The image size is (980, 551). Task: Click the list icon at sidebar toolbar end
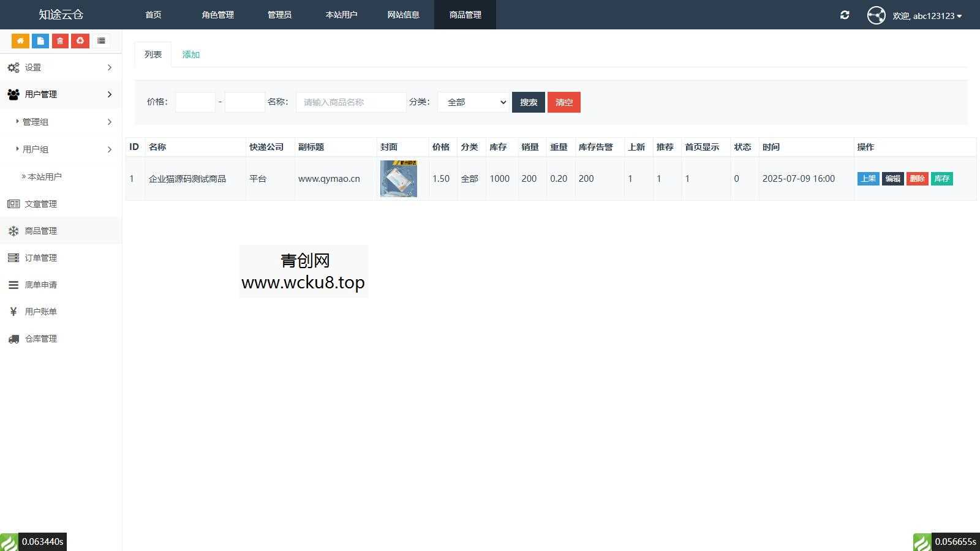point(101,40)
